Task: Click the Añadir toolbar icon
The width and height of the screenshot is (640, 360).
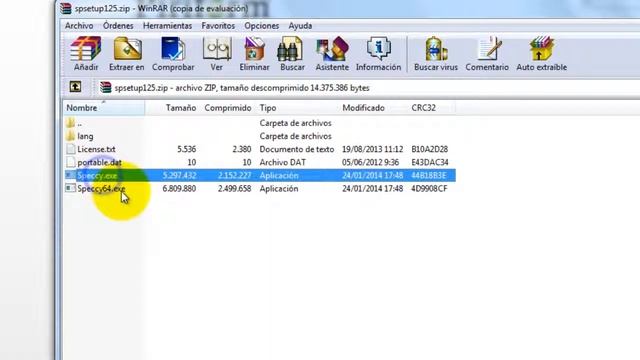Action: tap(85, 49)
